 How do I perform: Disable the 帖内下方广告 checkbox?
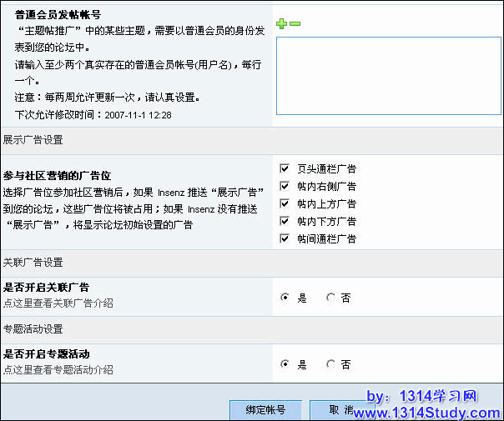285,221
